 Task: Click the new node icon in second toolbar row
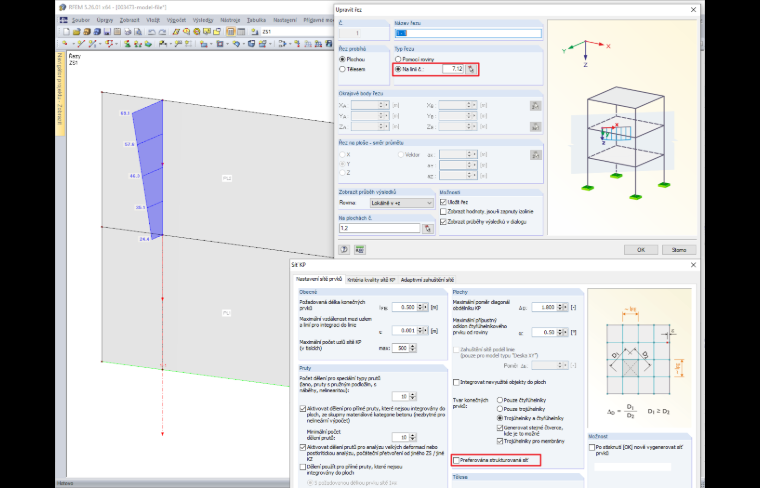pyautogui.click(x=64, y=44)
